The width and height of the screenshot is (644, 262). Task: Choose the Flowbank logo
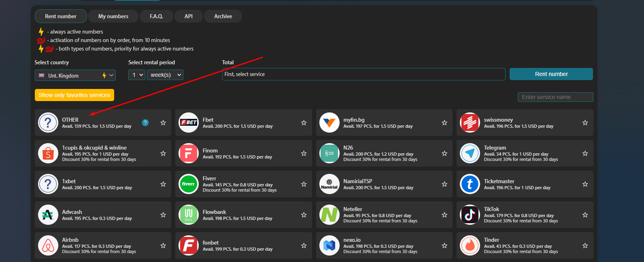189,215
